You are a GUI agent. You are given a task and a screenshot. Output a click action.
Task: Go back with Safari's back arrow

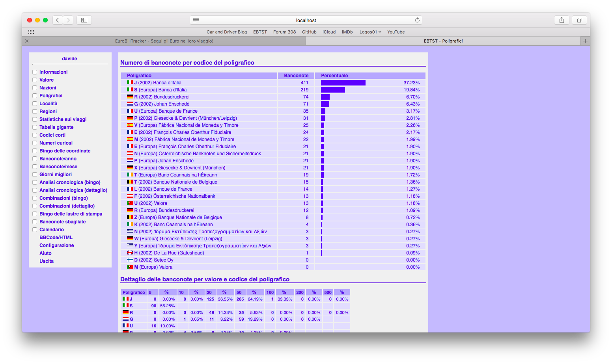(x=58, y=20)
